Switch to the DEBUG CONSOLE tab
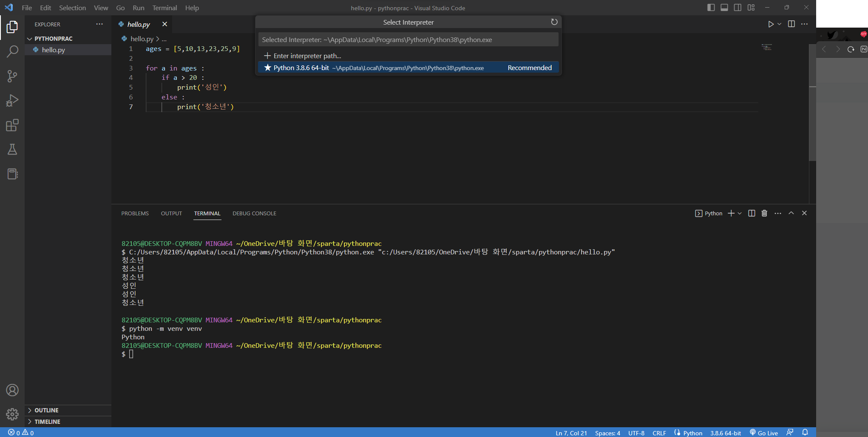Image resolution: width=868 pixels, height=437 pixels. coord(254,213)
